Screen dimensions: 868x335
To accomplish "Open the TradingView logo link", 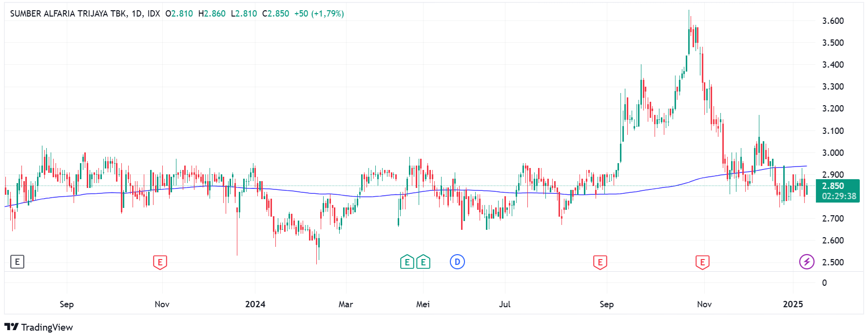I will 39,327.
